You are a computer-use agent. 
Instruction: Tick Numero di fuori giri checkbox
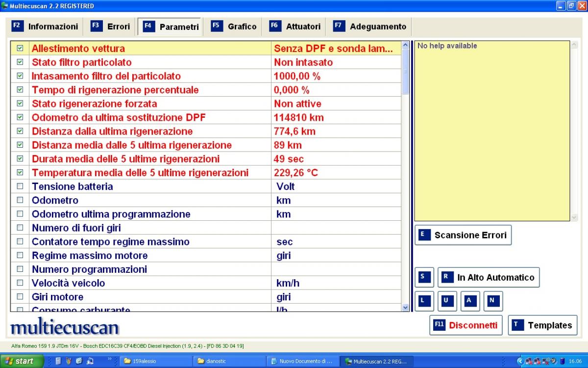point(20,227)
